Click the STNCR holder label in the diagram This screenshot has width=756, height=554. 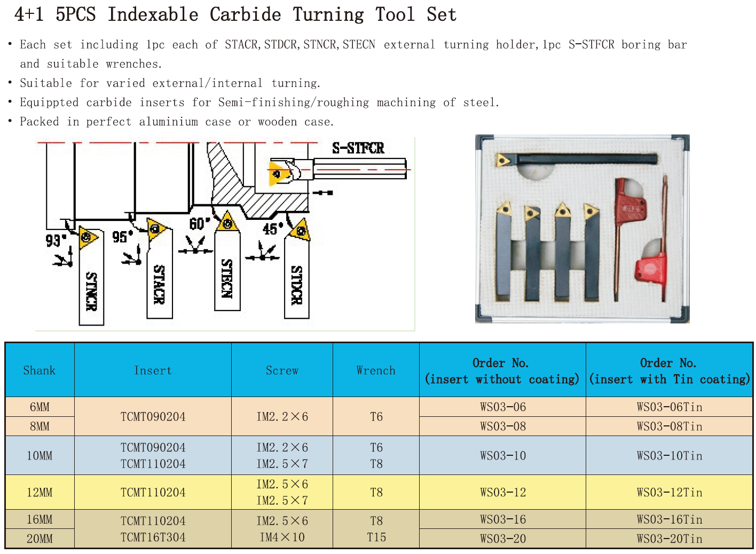[92, 291]
